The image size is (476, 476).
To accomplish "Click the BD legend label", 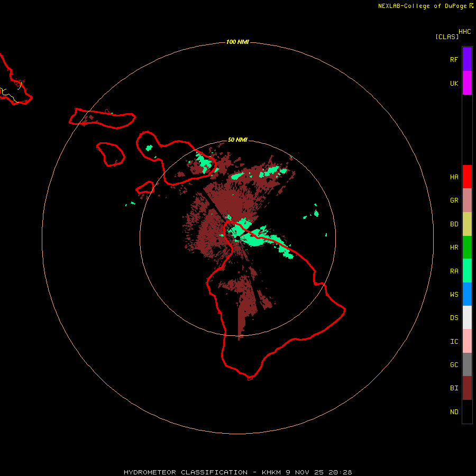I will click(454, 224).
